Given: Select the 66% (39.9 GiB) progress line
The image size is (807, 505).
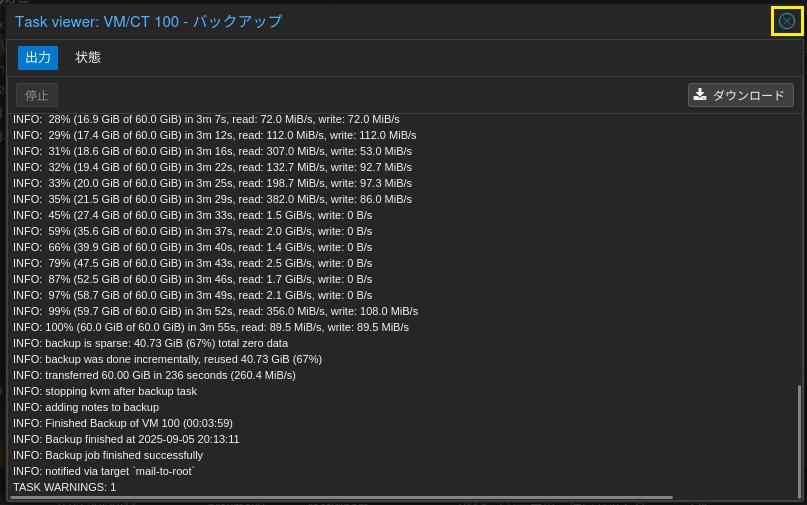Looking at the screenshot, I should (x=192, y=247).
